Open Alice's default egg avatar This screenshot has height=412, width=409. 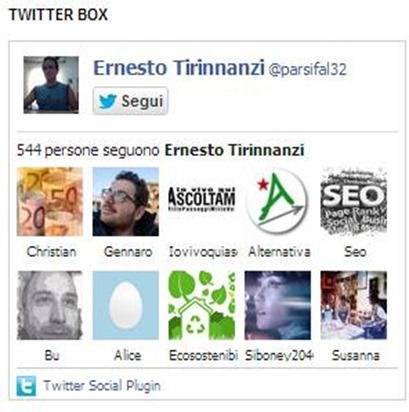(x=126, y=305)
